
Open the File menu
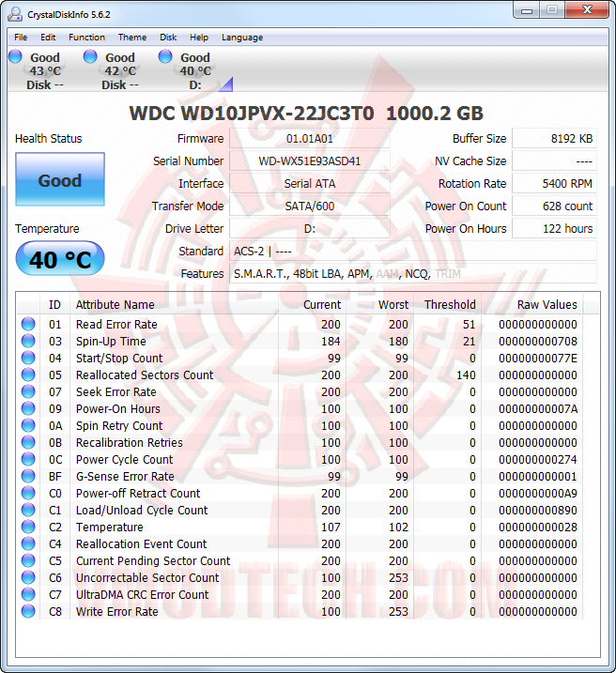(21, 38)
